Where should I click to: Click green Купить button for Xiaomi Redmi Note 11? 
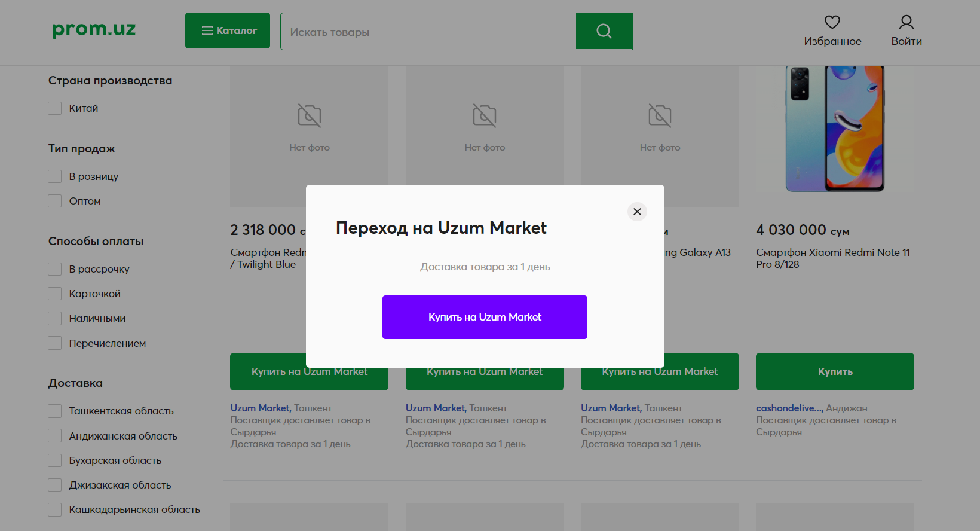click(835, 371)
